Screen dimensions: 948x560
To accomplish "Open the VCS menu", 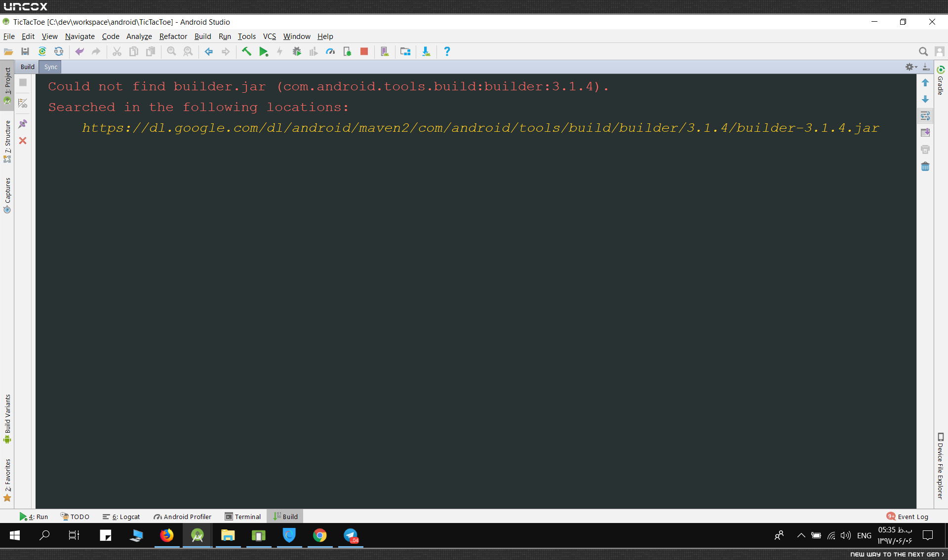I will click(270, 36).
